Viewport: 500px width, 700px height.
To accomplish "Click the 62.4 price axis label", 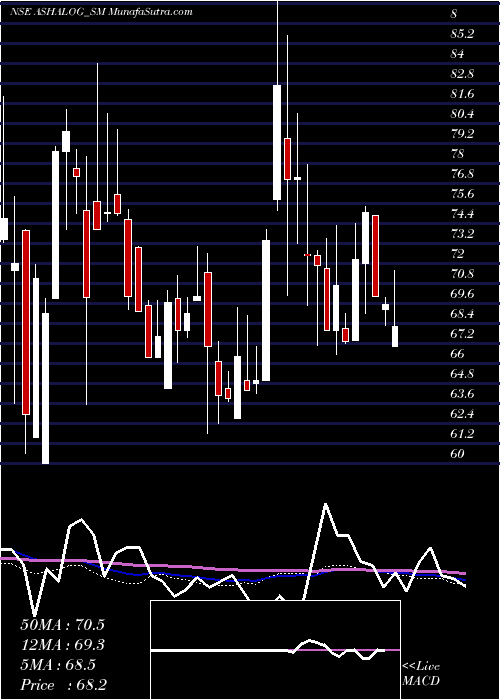I will pyautogui.click(x=462, y=414).
